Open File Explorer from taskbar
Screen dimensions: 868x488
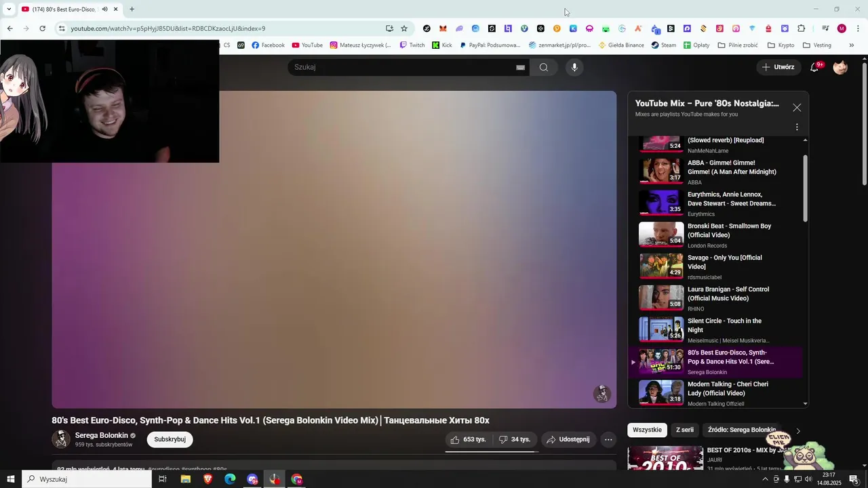coord(185,479)
